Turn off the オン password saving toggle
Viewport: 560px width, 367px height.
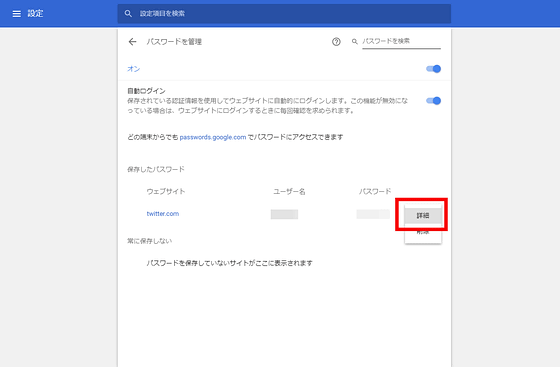[434, 69]
